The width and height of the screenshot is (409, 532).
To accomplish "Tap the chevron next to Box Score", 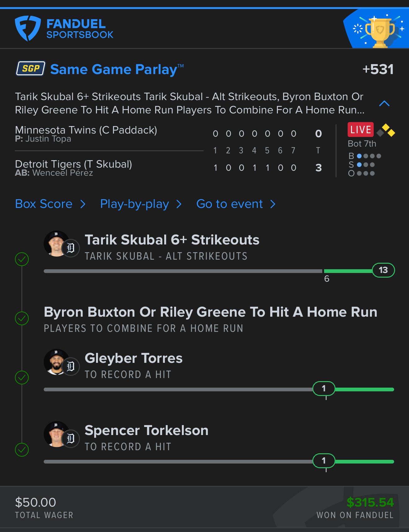I will [x=82, y=204].
